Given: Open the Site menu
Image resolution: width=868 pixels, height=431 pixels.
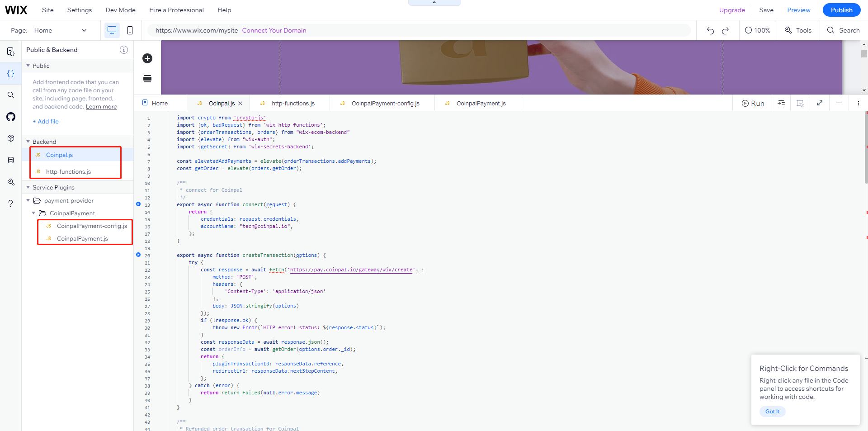Looking at the screenshot, I should point(48,10).
